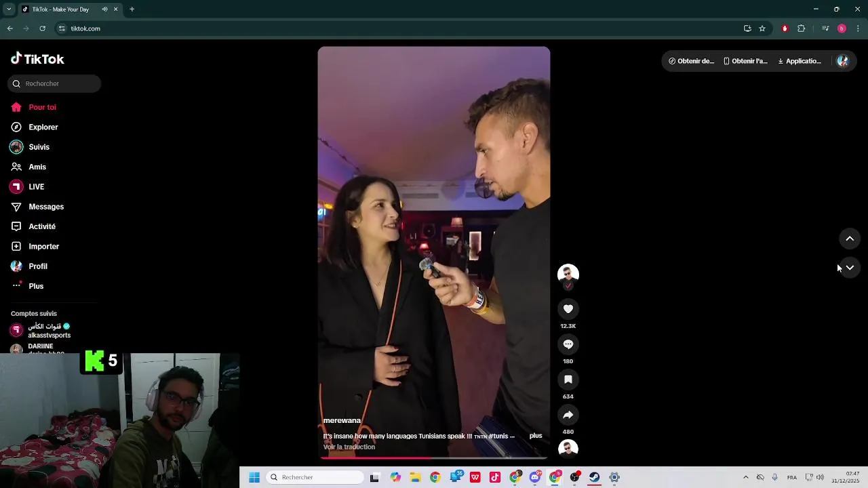The width and height of the screenshot is (868, 488).
Task: Go to previous video with up chevron
Action: point(850,239)
